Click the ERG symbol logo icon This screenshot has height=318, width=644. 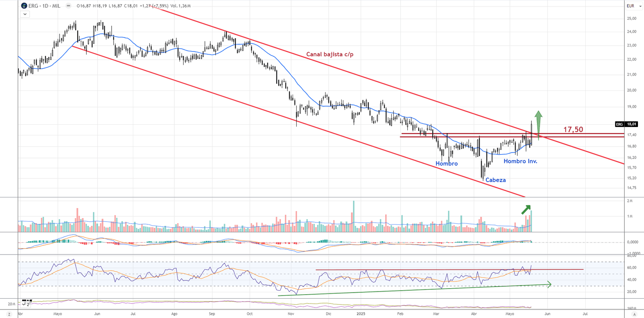tap(24, 6)
